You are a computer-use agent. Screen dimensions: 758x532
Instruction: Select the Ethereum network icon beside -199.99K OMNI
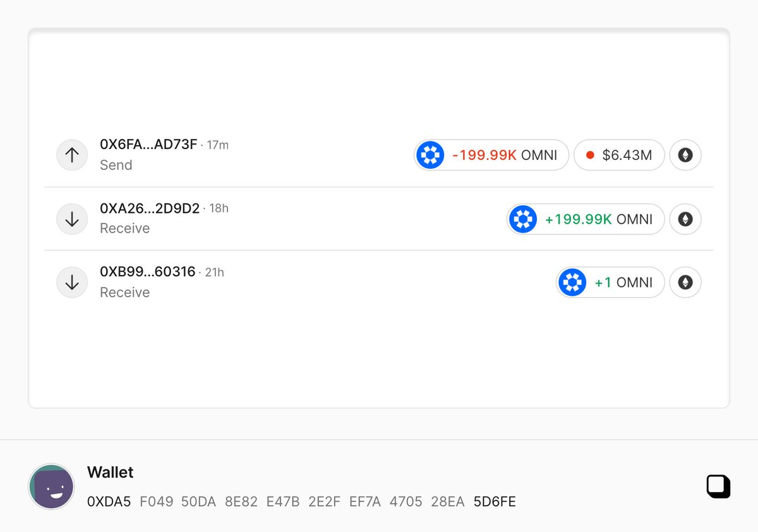685,155
